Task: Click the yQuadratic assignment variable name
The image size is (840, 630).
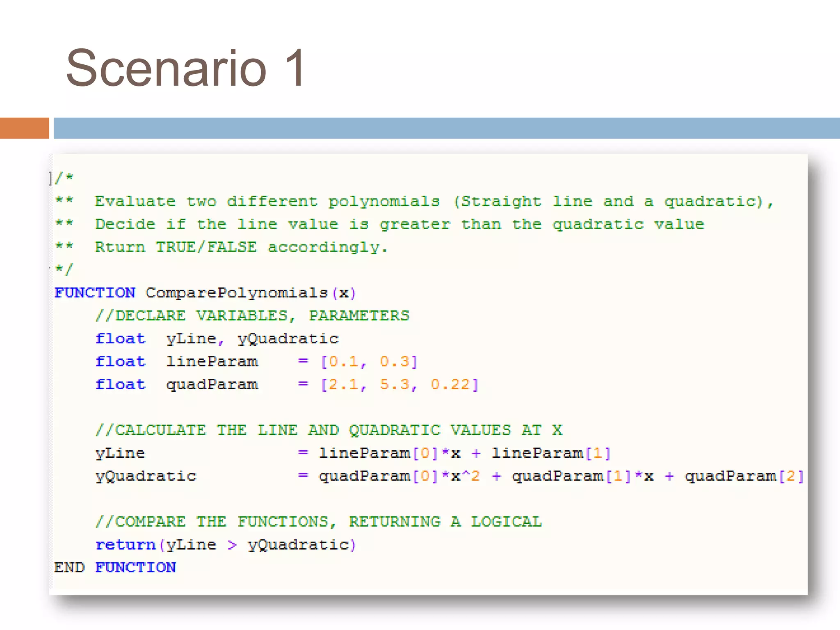Action: point(146,476)
